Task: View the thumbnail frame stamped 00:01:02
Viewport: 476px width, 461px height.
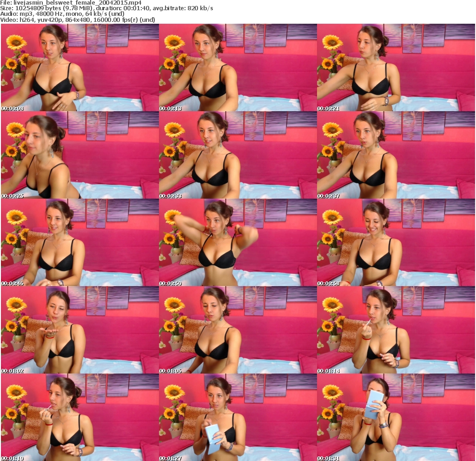Action: [x=80, y=330]
